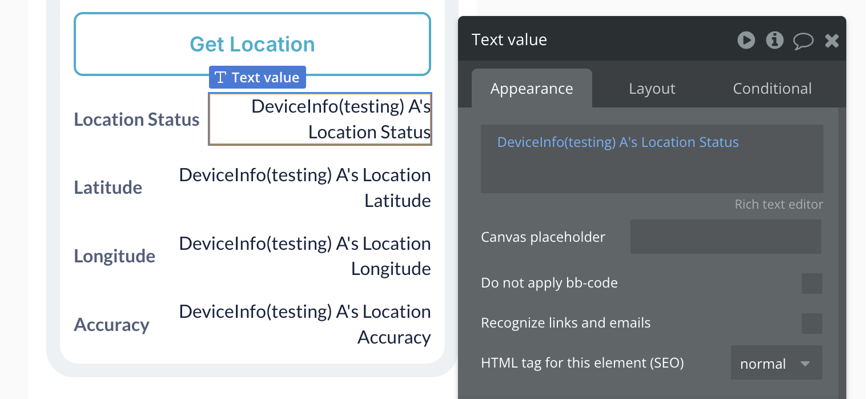Click the Canvas placeholder input field
Viewport: 868px width, 399px height.
pos(725,237)
